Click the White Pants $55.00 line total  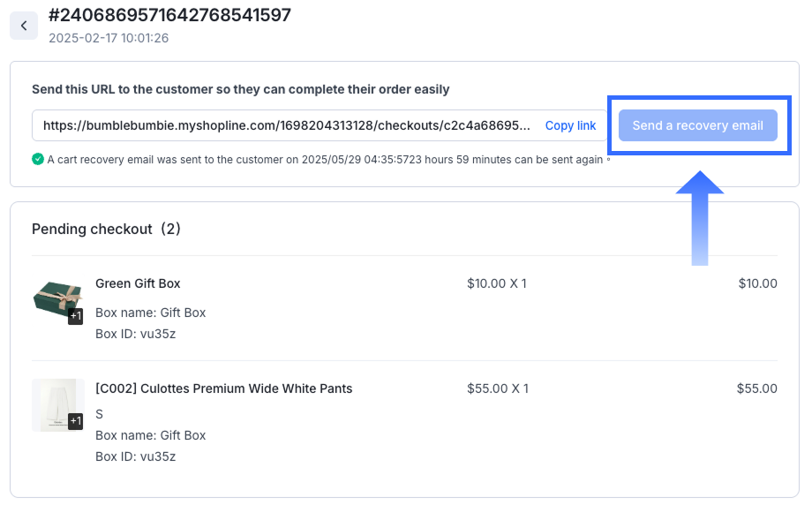pos(757,388)
